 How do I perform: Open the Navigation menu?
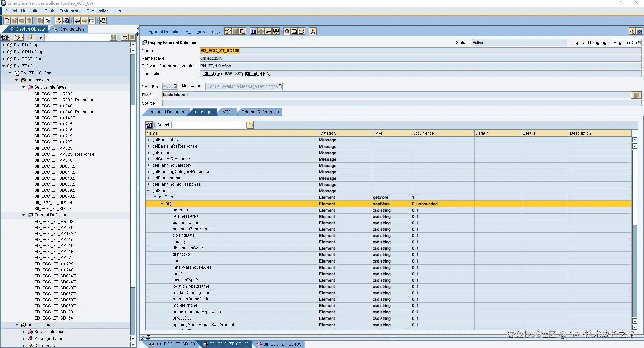coord(31,11)
